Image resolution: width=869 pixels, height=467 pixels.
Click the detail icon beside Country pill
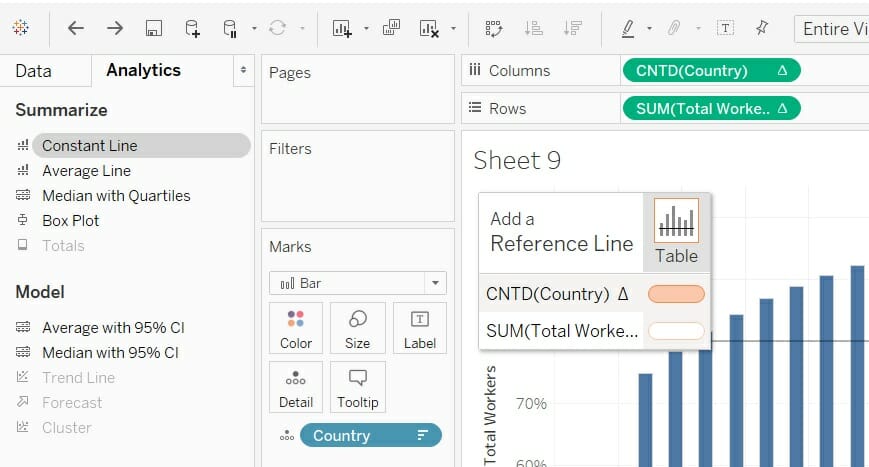point(287,435)
